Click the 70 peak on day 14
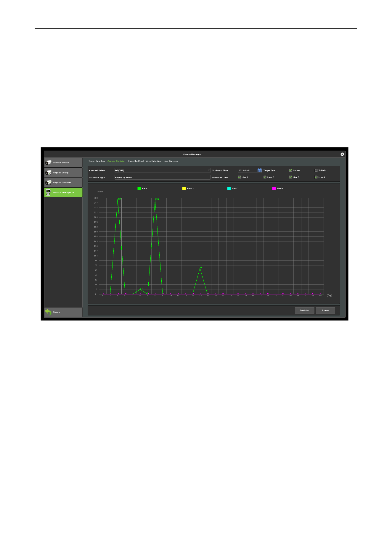This screenshot has width=392, height=554. pyautogui.click(x=201, y=268)
